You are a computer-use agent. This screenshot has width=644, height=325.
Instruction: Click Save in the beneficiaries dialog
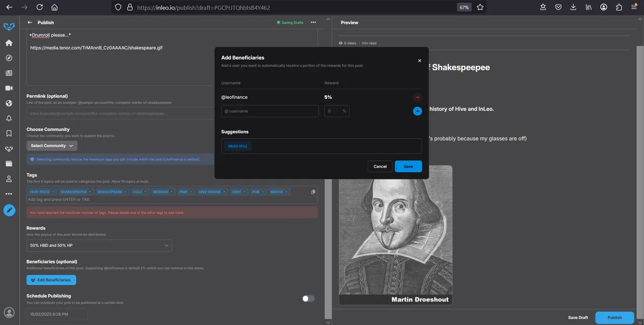[x=408, y=167]
